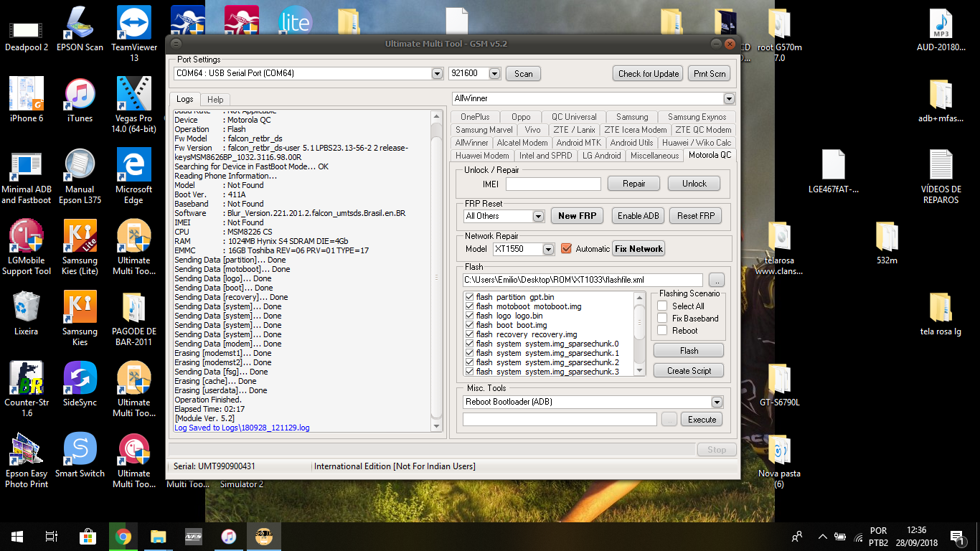Click the New FRP button

click(577, 216)
